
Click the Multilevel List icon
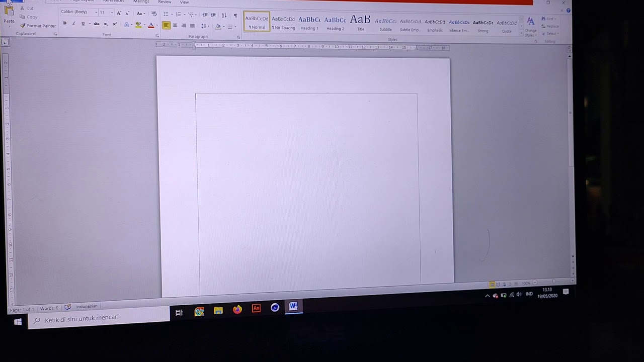pos(192,15)
